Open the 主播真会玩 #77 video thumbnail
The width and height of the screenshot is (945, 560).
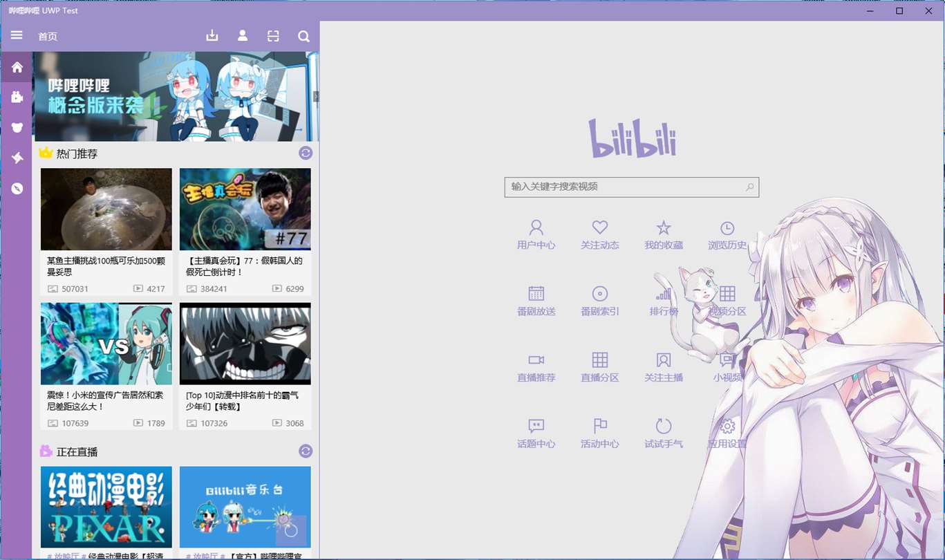(x=245, y=209)
